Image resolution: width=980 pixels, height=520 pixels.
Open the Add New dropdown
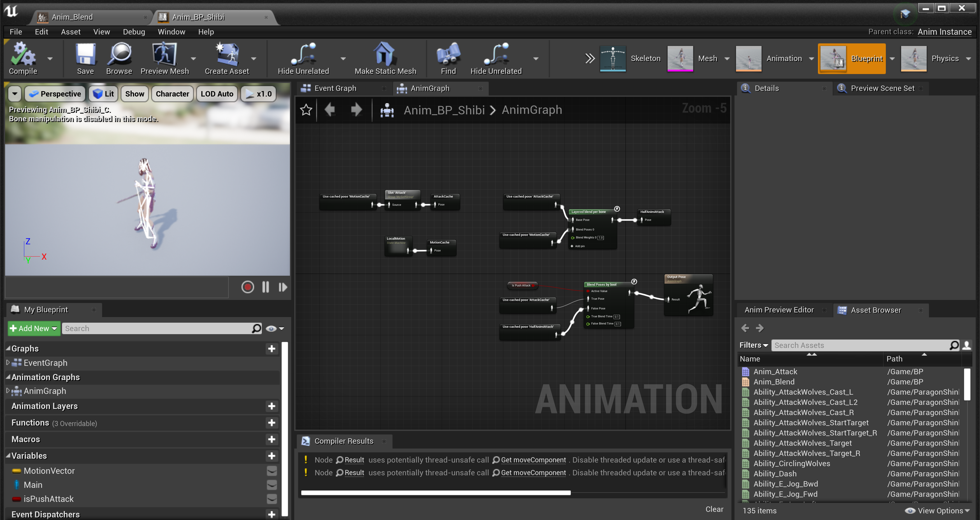point(34,329)
